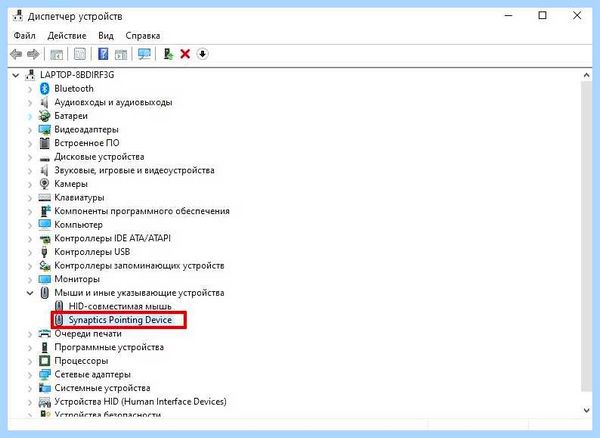Open the Действие menu

pos(67,36)
